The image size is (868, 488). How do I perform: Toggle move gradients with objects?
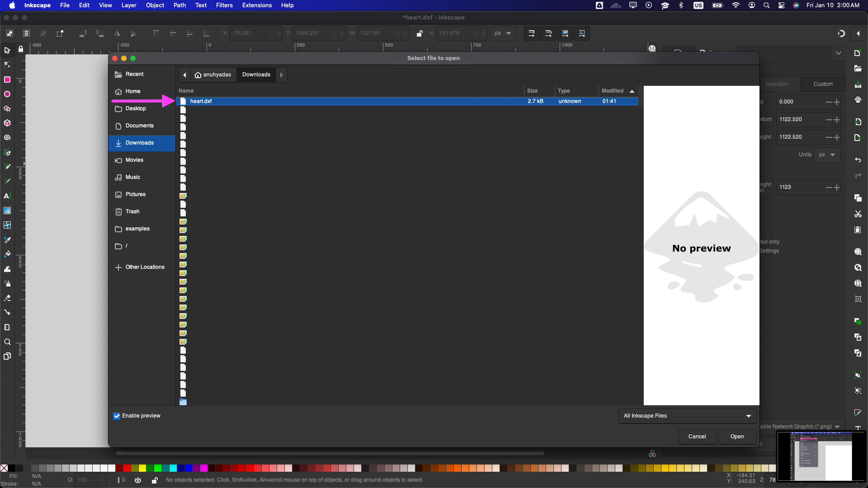pos(565,33)
